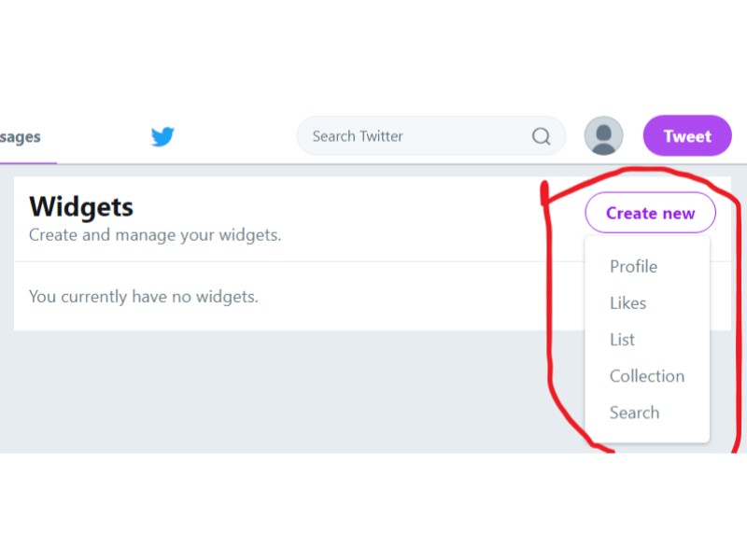Pick the Search widget option in dropdown
The image size is (747, 560).
(634, 413)
